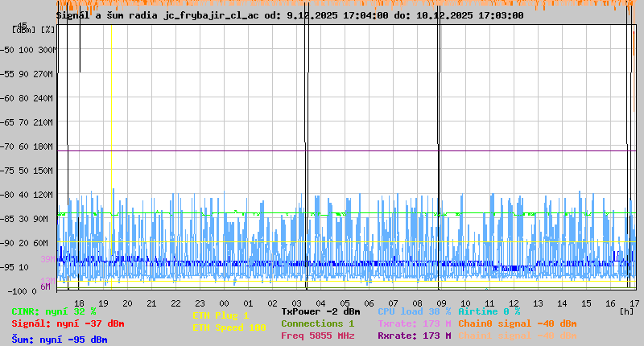Click the Connections 1 legend label
644x346 pixels.
coord(317,323)
